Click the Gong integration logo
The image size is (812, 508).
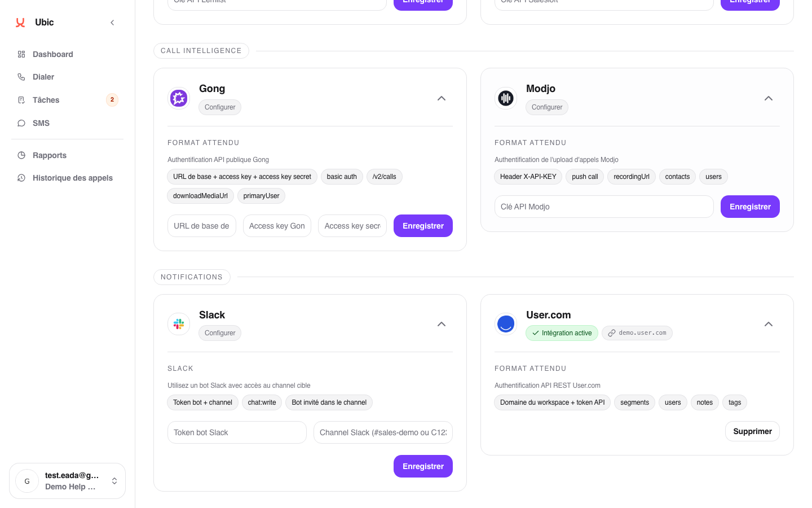click(179, 98)
